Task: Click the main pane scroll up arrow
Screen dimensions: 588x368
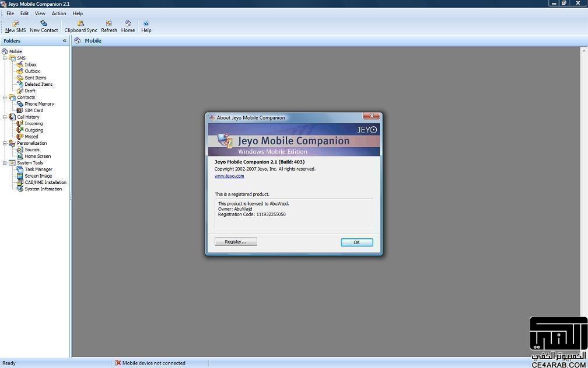Action: [584, 50]
